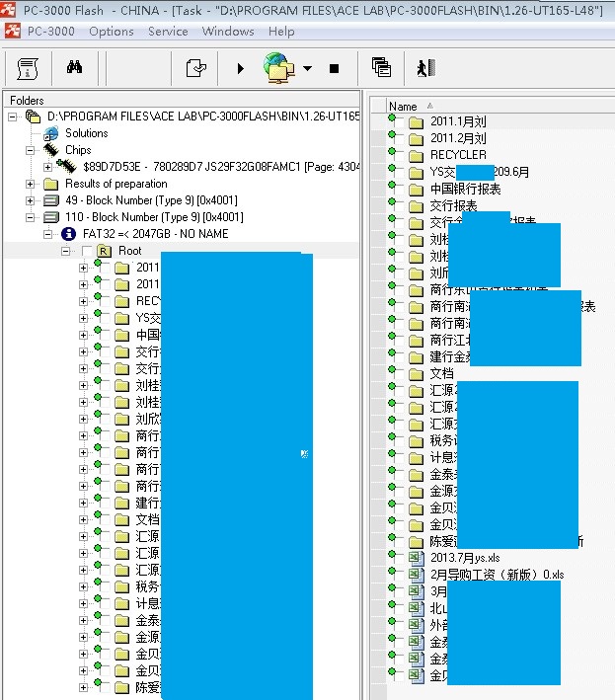This screenshot has width=615, height=700.
Task: Open dropdown arrow beside the globe icon
Action: pos(307,69)
